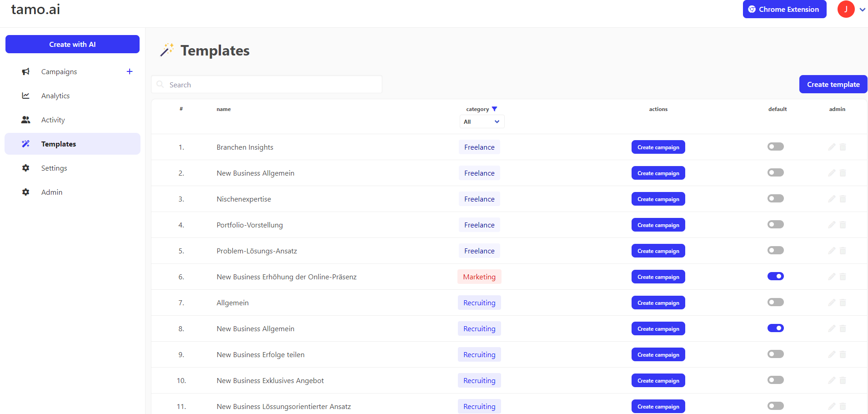The image size is (868, 414).
Task: Open the category All dropdown
Action: [482, 121]
